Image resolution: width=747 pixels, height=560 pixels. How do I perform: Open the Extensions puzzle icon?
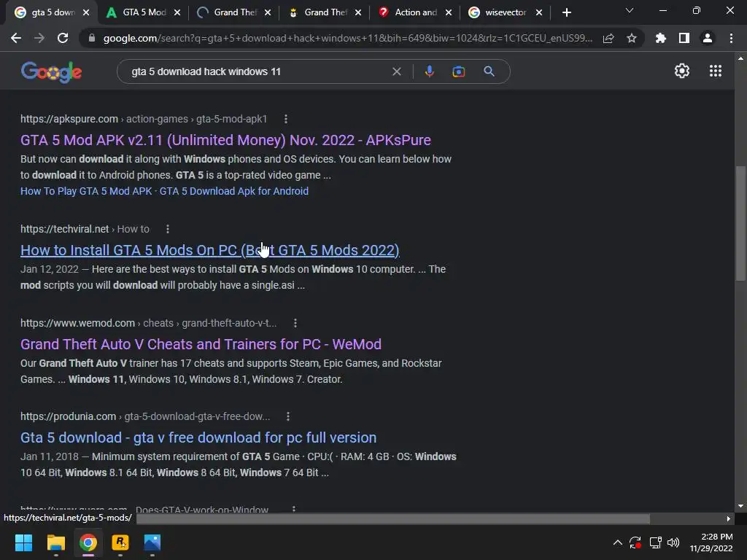point(660,38)
